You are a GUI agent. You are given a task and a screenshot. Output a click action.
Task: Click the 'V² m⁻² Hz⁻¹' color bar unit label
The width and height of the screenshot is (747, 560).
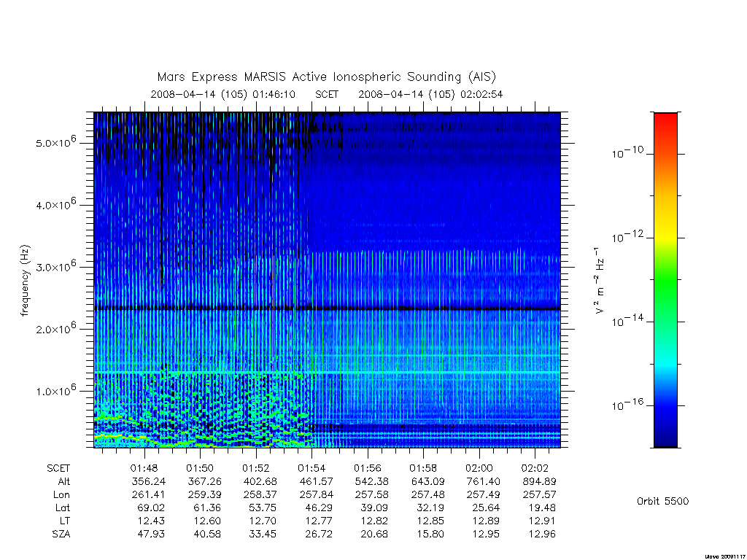click(x=600, y=281)
